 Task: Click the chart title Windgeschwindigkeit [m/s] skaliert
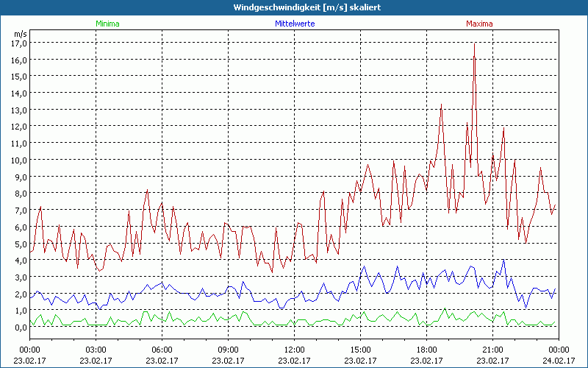click(x=294, y=7)
